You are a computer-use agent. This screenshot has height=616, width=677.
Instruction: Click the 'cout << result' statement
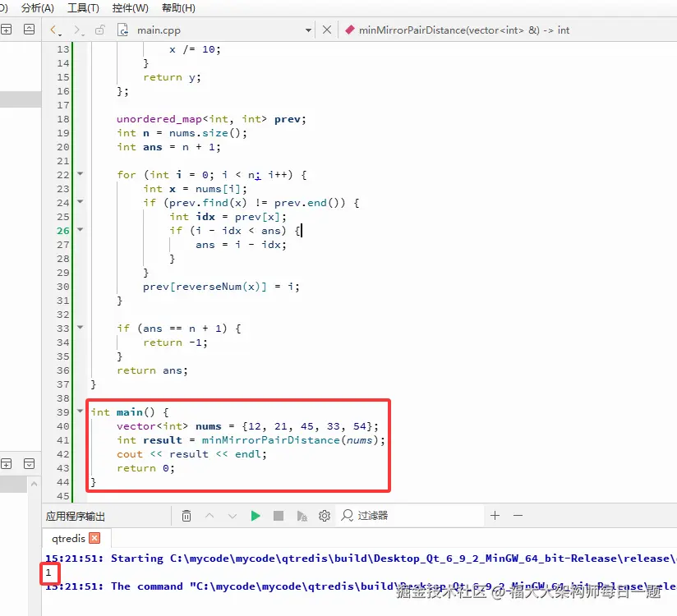coord(163,454)
